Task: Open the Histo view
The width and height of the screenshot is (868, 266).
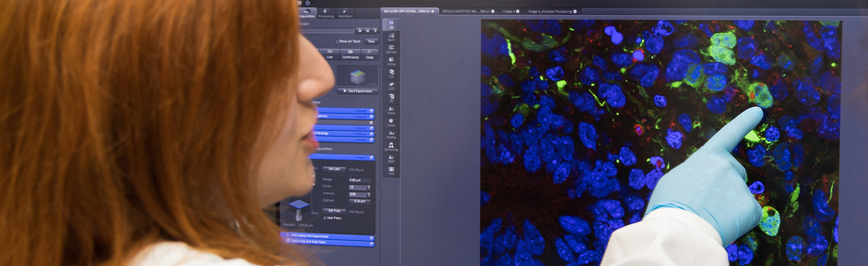Action: coord(391,110)
